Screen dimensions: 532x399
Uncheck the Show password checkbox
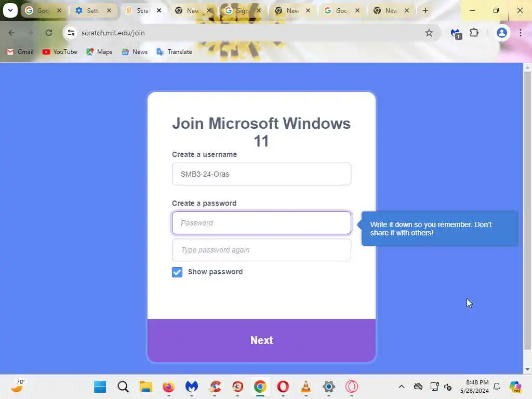(x=177, y=272)
